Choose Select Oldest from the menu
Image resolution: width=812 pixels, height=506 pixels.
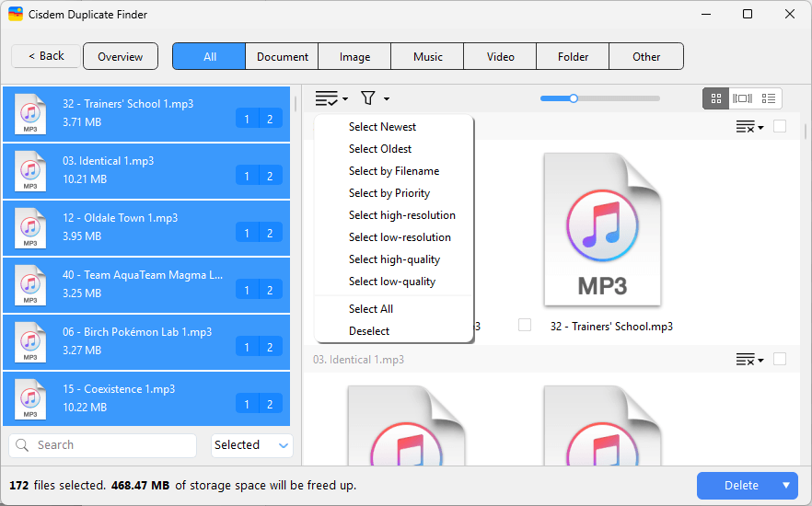pos(394,149)
